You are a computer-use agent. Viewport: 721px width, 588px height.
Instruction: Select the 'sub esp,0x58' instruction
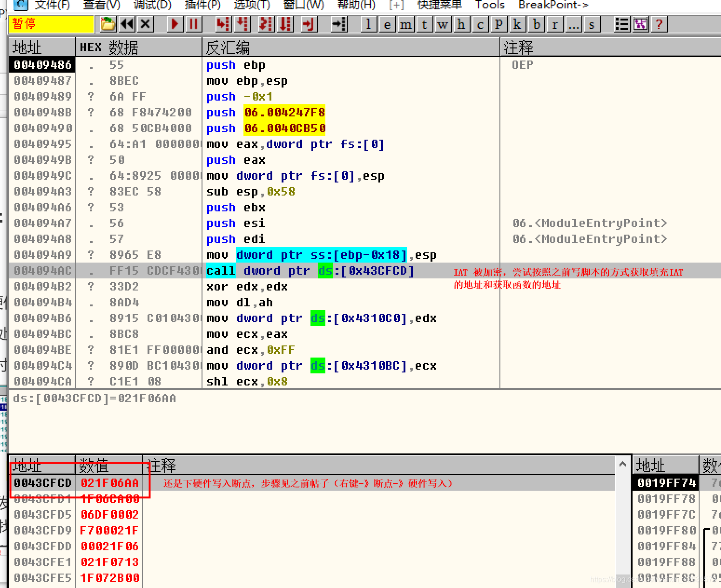click(x=250, y=191)
